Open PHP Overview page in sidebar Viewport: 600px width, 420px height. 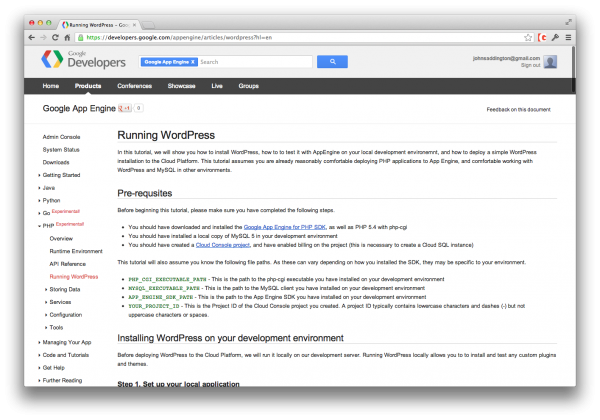click(x=61, y=239)
